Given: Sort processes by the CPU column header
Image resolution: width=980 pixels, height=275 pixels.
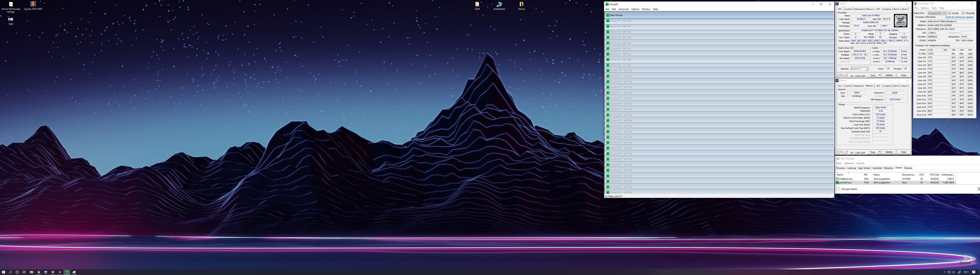Looking at the screenshot, I should click(x=921, y=175).
